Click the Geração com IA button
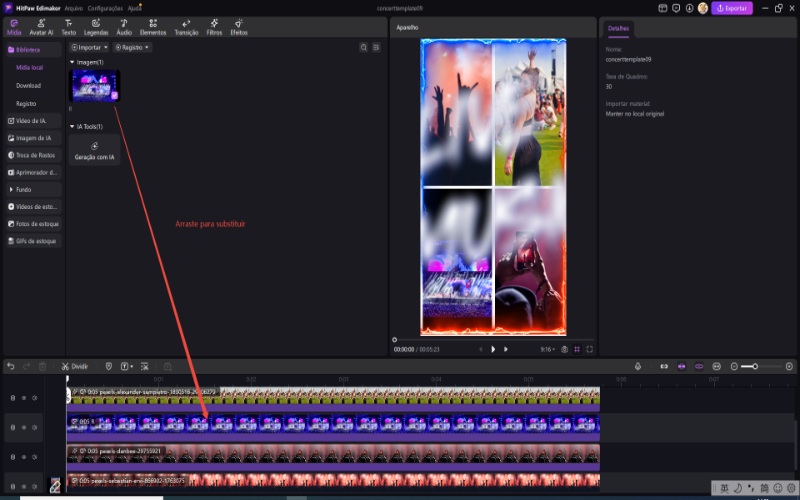This screenshot has width=800, height=500. point(95,150)
